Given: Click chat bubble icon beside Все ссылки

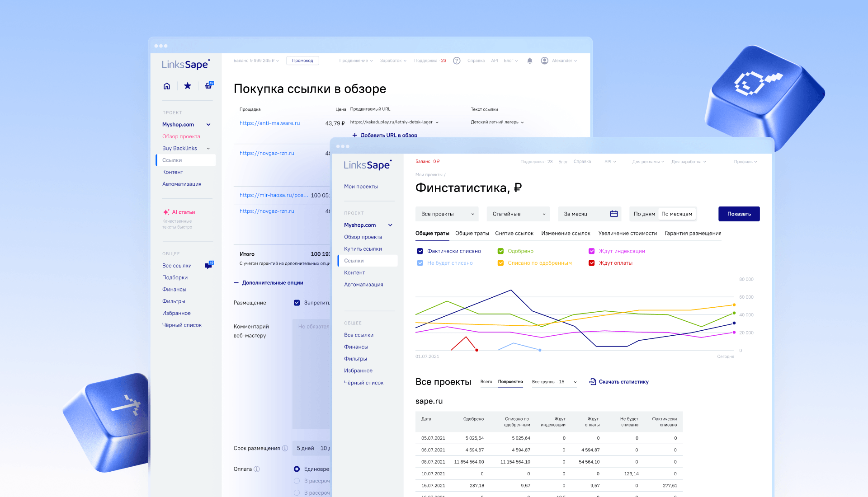Looking at the screenshot, I should 208,266.
